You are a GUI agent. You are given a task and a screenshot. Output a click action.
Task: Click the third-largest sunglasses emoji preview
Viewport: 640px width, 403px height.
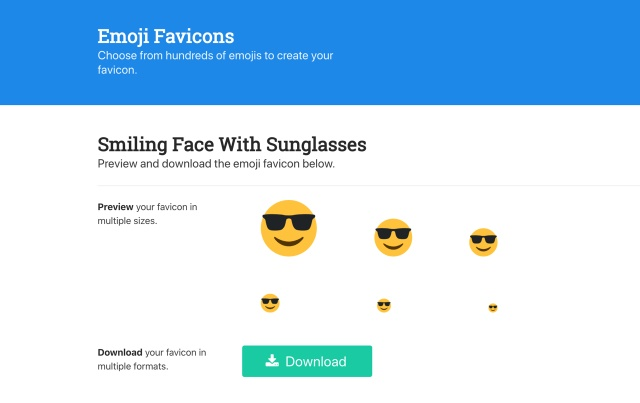483,242
